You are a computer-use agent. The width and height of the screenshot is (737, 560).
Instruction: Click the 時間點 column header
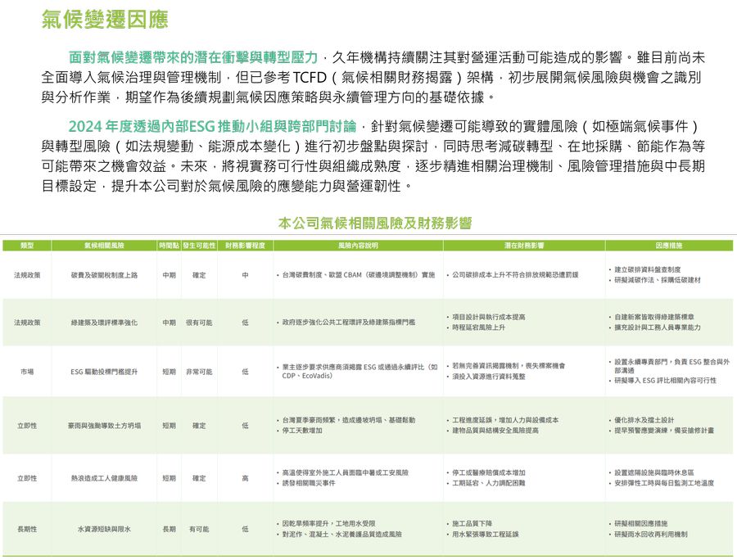tap(169, 246)
